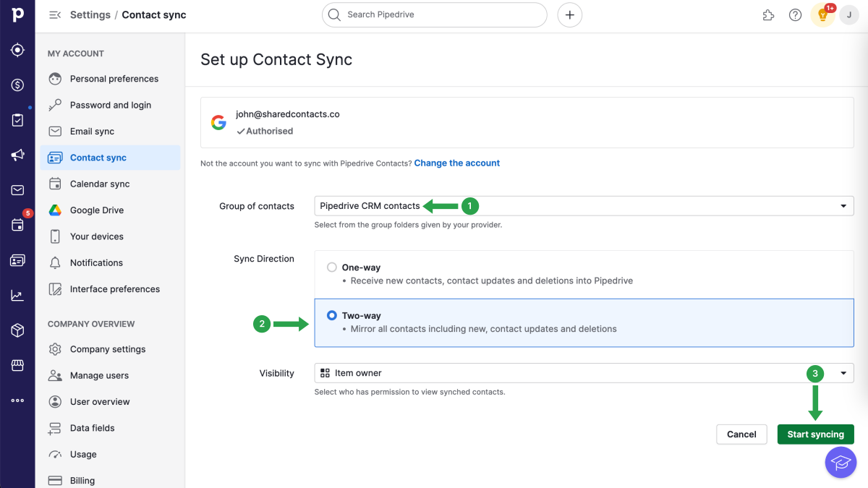Click john@sharedcontacts.co account text
Image resolution: width=868 pixels, height=488 pixels.
288,114
